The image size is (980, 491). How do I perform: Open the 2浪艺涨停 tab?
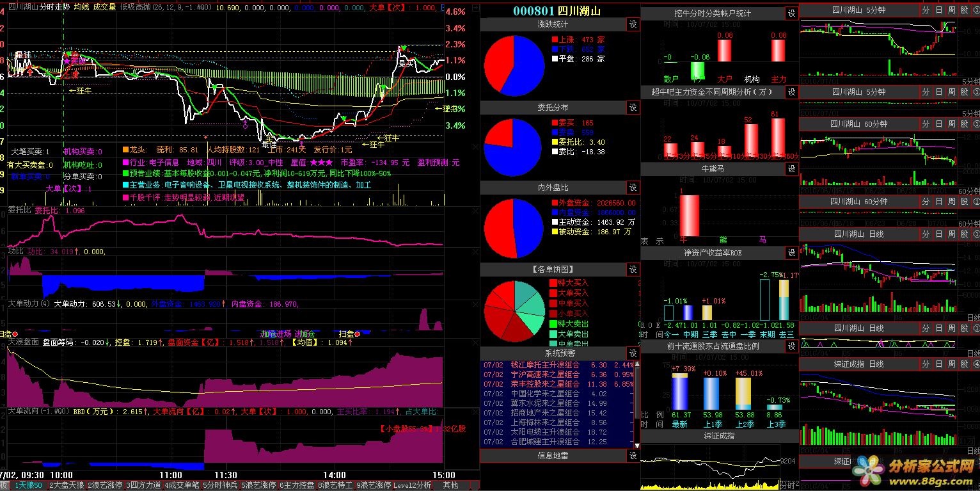[106, 485]
